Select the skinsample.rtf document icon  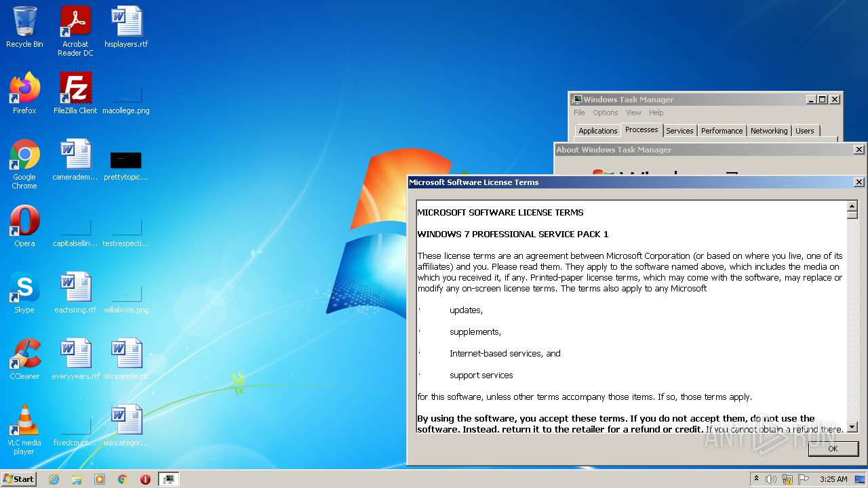coord(126,359)
